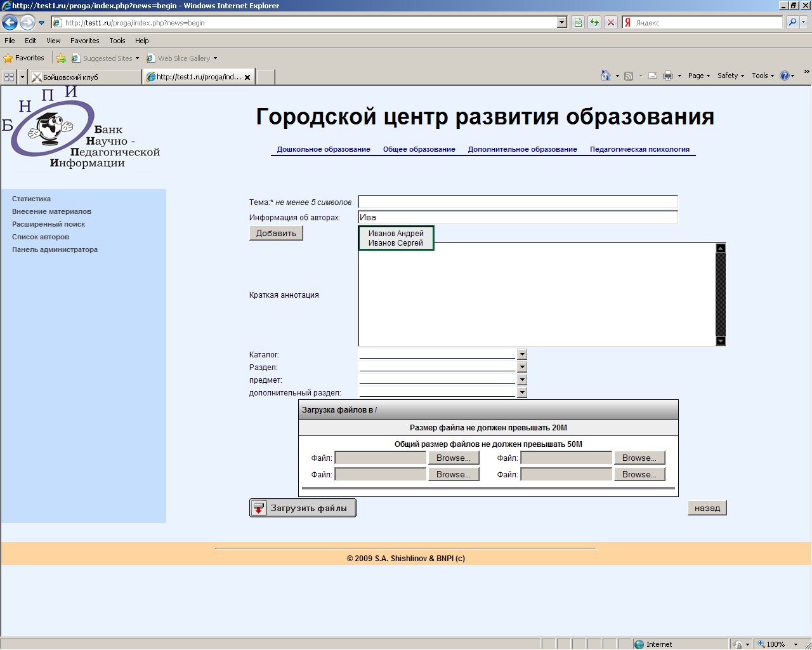Open Общее образование section
Image resolution: width=812 pixels, height=650 pixels.
[x=419, y=150]
